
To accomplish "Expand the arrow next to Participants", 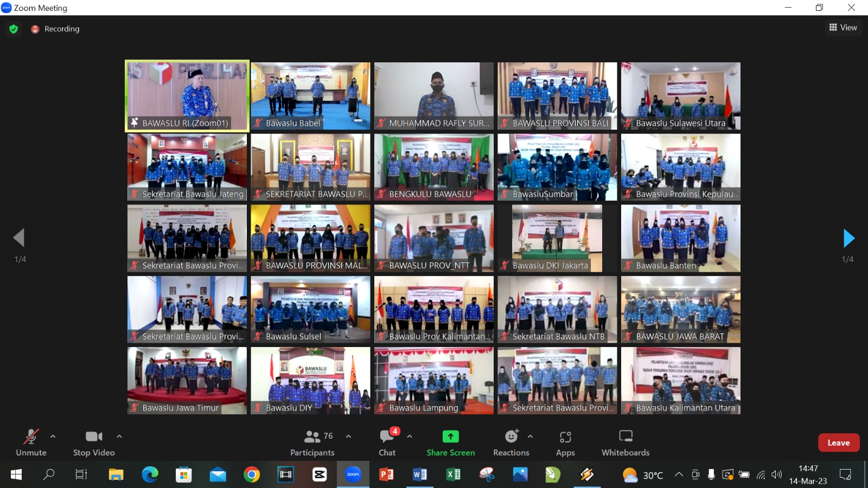I will click(x=348, y=436).
